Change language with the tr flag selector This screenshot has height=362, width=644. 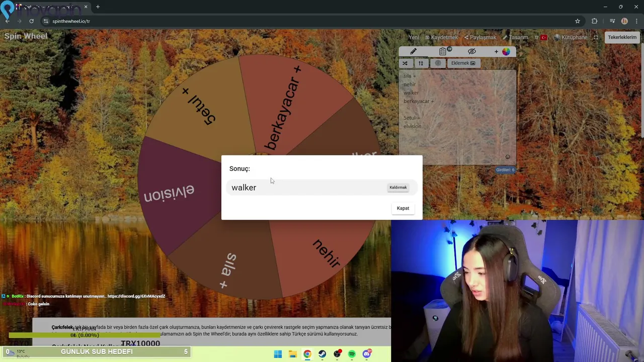541,38
